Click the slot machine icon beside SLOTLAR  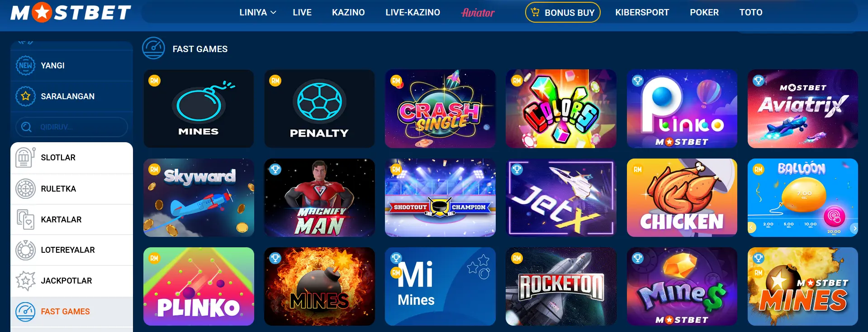(x=25, y=157)
